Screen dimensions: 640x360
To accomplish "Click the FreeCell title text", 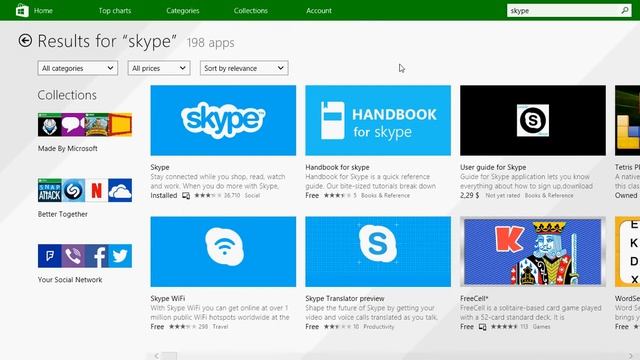I will tap(474, 299).
